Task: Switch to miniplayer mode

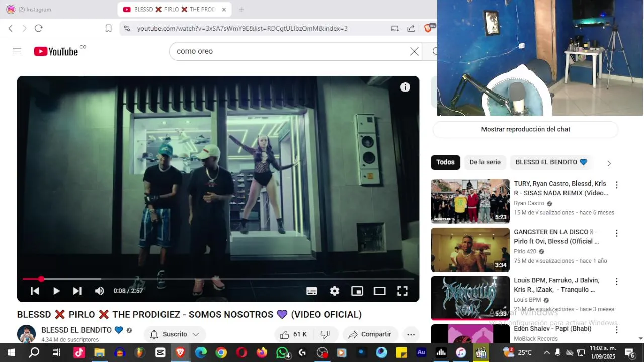Action: (357, 291)
